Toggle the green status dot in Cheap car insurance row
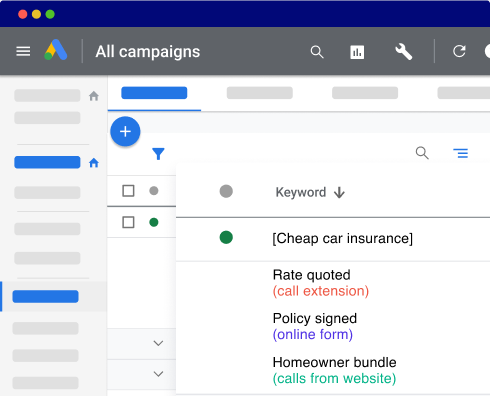The width and height of the screenshot is (490, 396). 226,238
